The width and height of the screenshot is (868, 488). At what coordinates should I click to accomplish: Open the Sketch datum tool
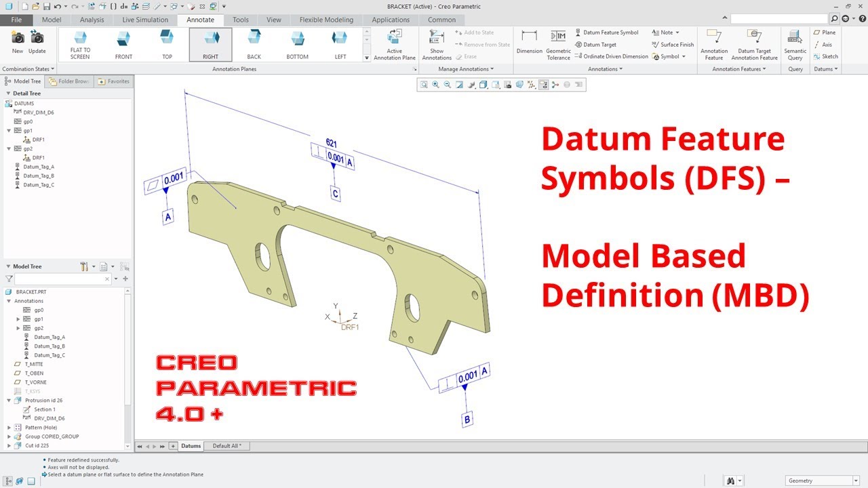click(x=826, y=57)
